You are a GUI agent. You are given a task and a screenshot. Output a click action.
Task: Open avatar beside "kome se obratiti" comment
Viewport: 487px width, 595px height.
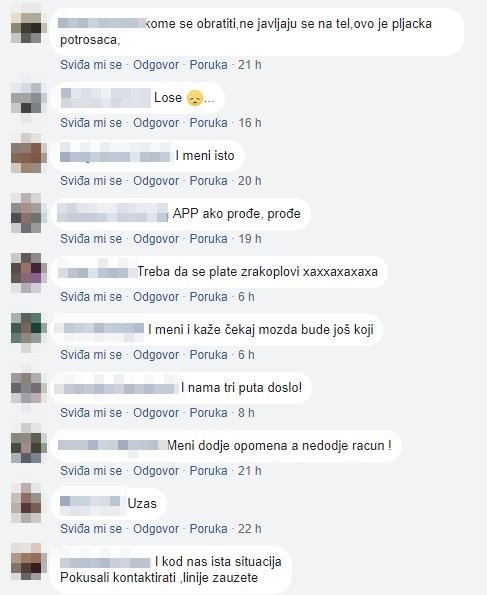(26, 27)
